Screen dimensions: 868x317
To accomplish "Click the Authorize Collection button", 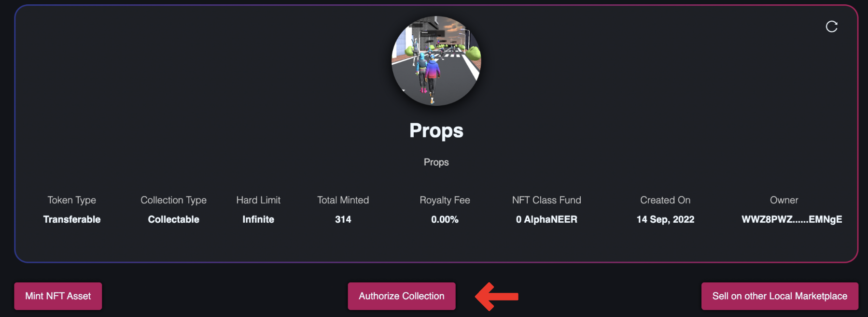I will pyautogui.click(x=401, y=296).
